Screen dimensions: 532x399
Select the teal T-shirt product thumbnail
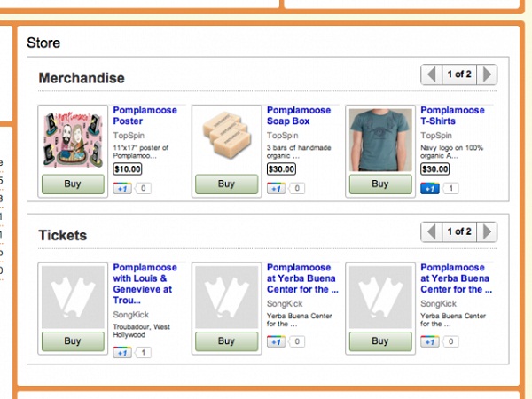click(x=380, y=140)
